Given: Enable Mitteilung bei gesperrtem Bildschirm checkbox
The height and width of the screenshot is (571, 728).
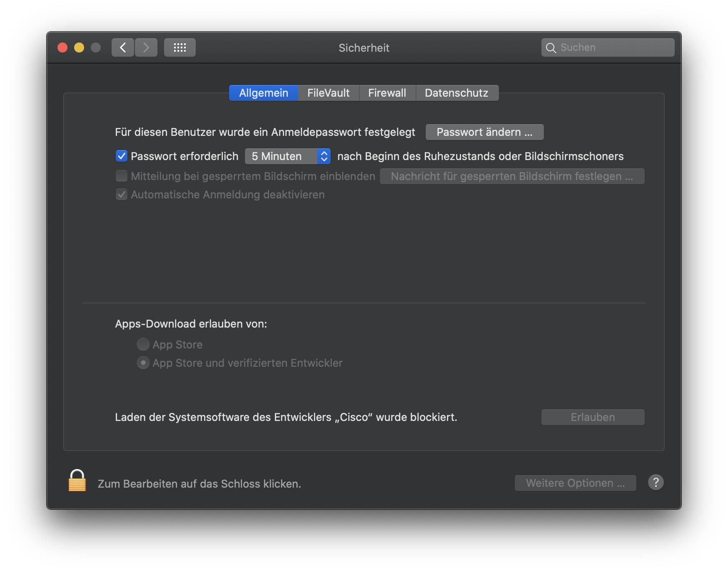Looking at the screenshot, I should click(x=121, y=176).
